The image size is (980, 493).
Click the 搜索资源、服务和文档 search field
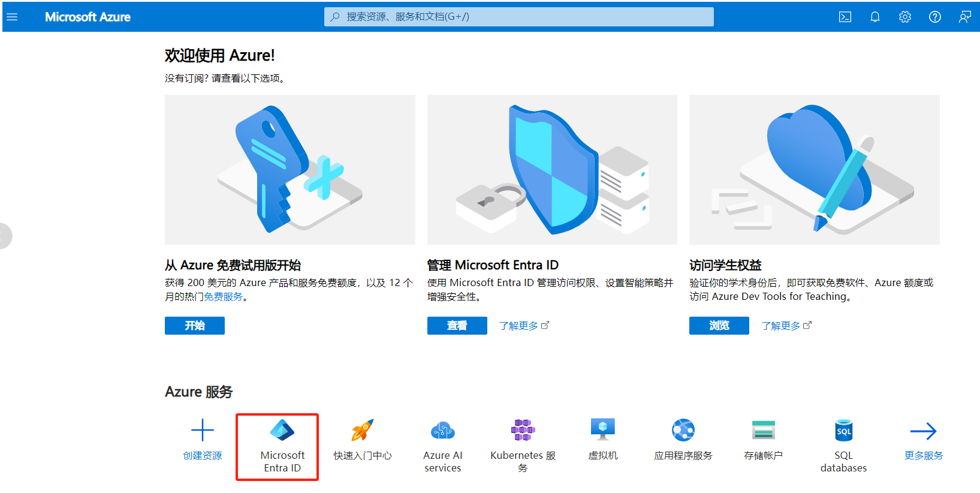coord(519,17)
